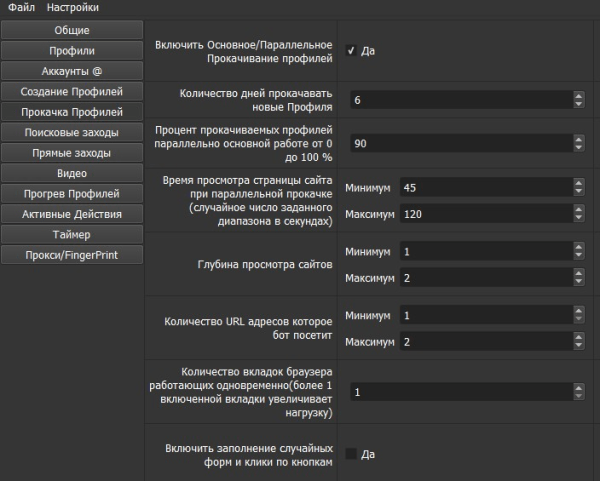The image size is (600, 481).
Task: Open the Прокси/FingerPrint settings
Action: (72, 255)
